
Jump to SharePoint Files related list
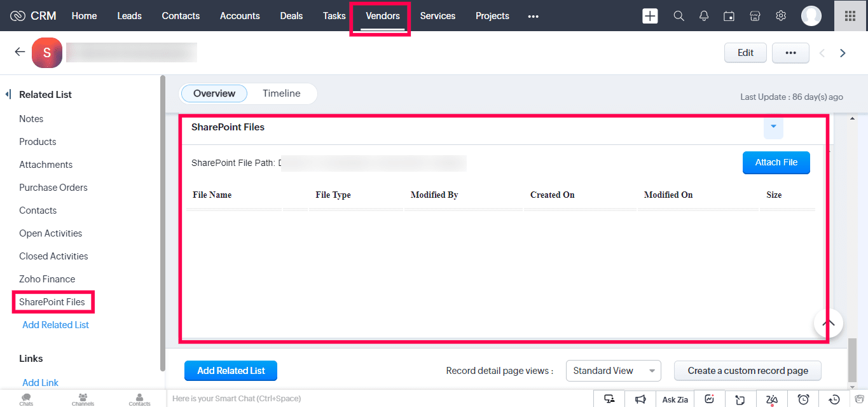[x=52, y=302]
